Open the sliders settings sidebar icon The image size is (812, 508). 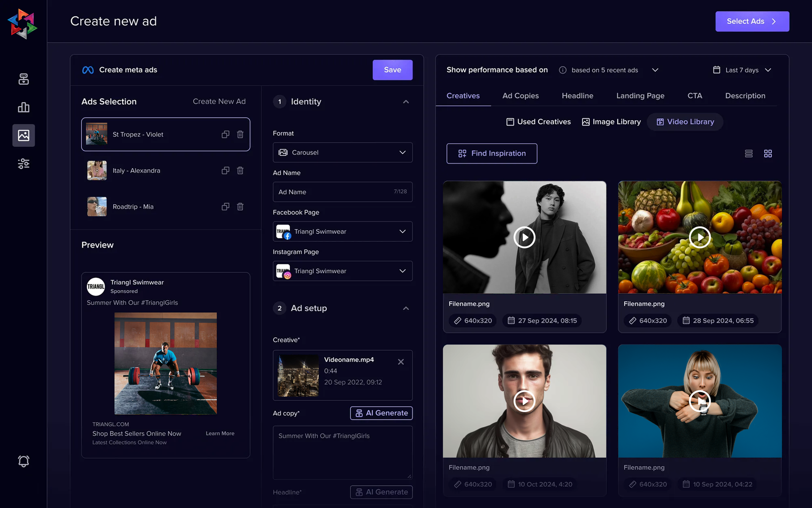pos(23,164)
